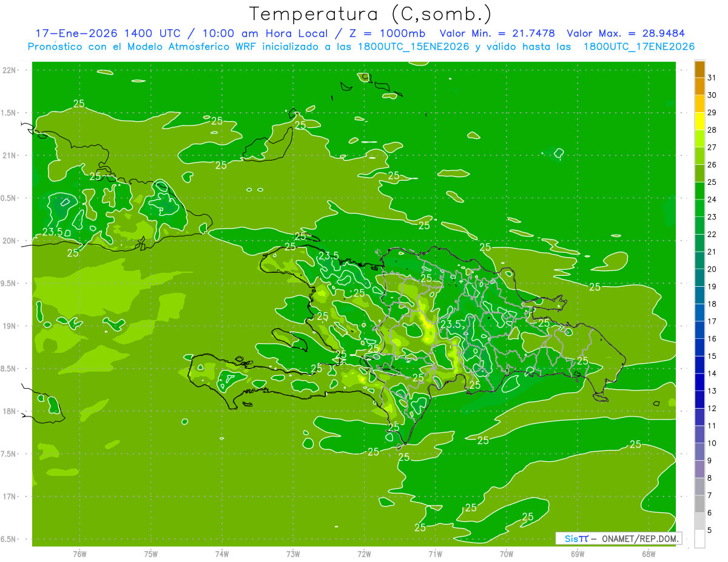The width and height of the screenshot is (728, 562).
Task: Click the "31" color scale label
Action: point(712,78)
